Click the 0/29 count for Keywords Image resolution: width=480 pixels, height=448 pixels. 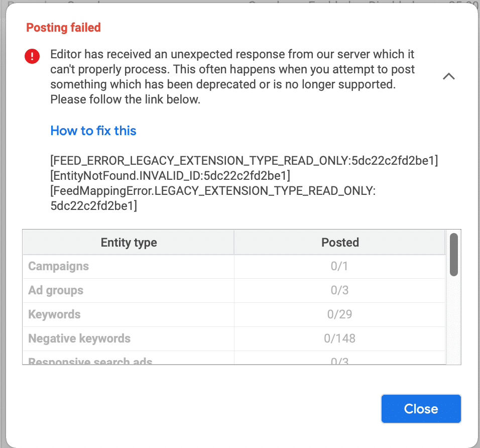[x=340, y=314]
